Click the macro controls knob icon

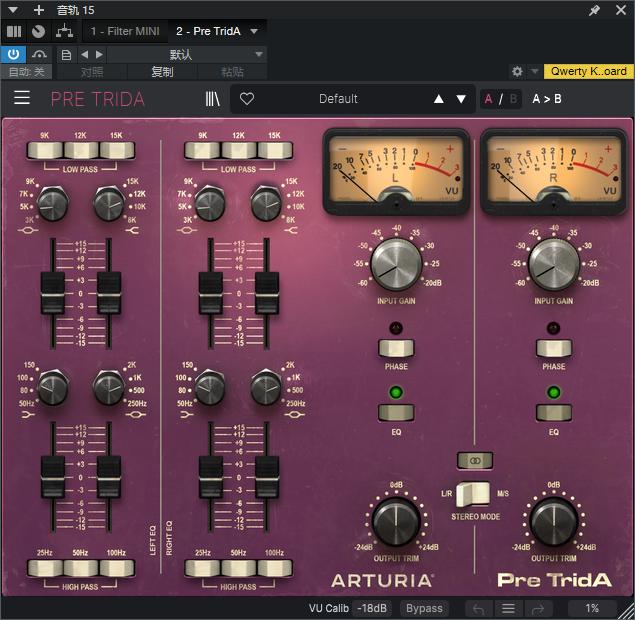38,31
